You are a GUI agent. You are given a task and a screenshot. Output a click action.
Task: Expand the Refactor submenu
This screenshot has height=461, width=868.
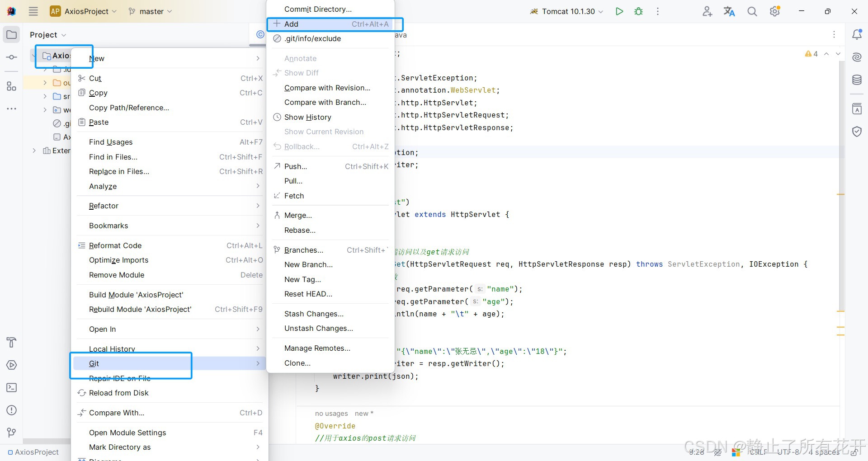170,206
